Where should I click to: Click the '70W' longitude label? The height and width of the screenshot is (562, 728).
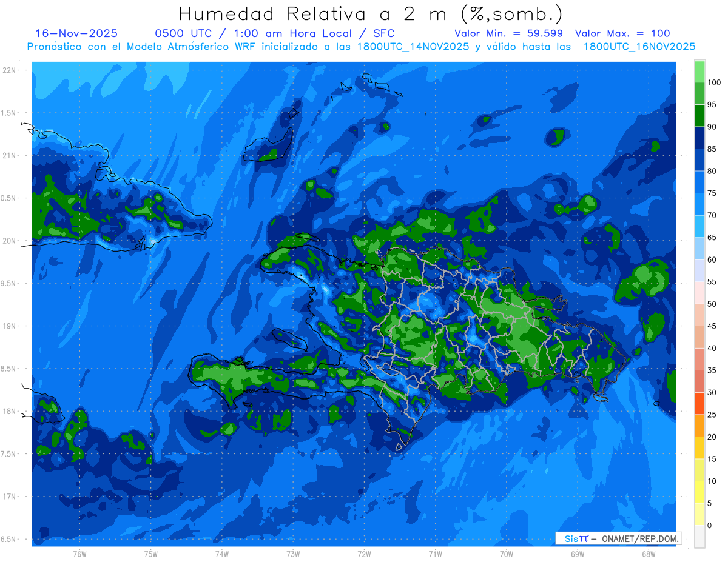pyautogui.click(x=507, y=554)
